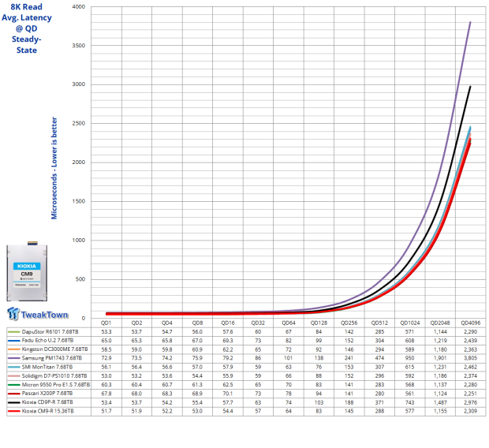
Task: Select Kingston DC3000ME QD1 value 58.5
Action: [106, 349]
